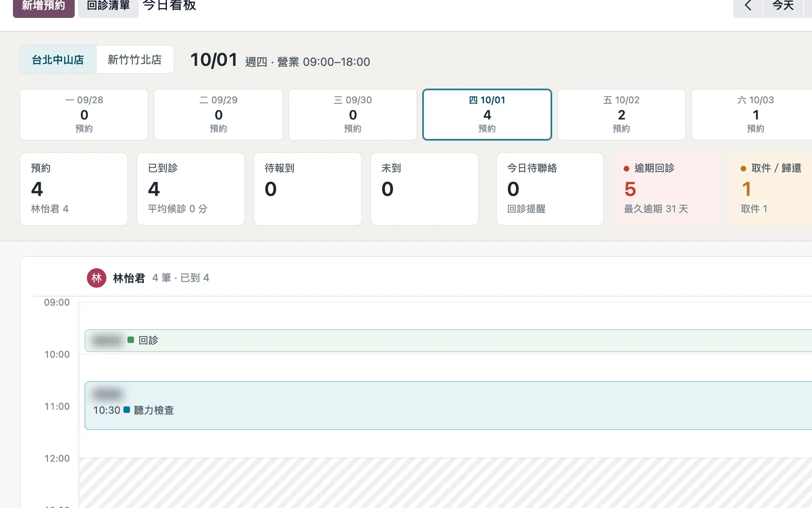This screenshot has height=508, width=812.
Task: Open the 未到 summary card
Action: (x=424, y=189)
